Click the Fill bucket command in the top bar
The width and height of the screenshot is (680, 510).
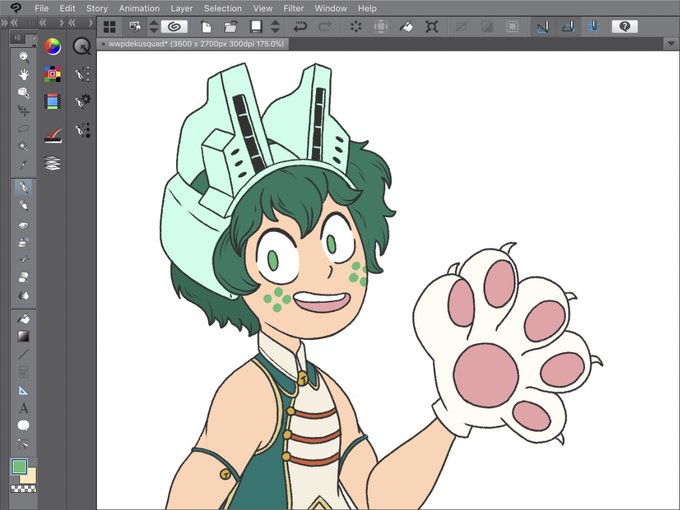(406, 27)
